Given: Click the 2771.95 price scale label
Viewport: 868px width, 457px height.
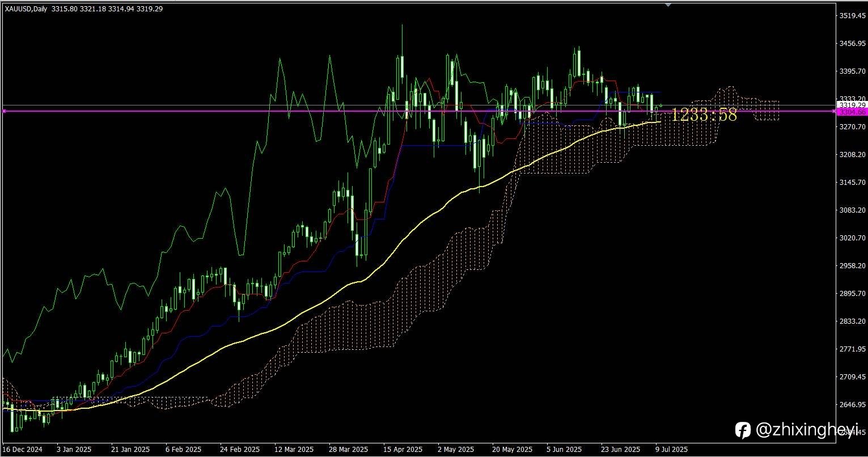Looking at the screenshot, I should [852, 349].
